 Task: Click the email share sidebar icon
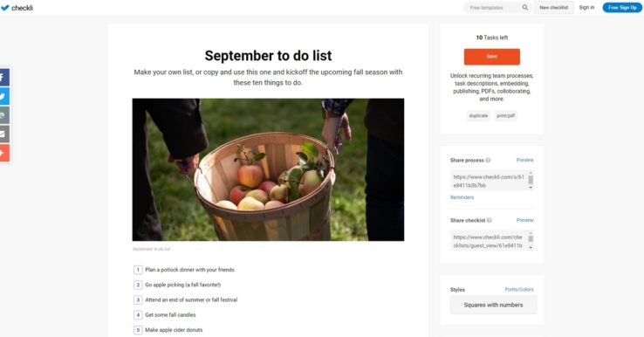[x=3, y=134]
